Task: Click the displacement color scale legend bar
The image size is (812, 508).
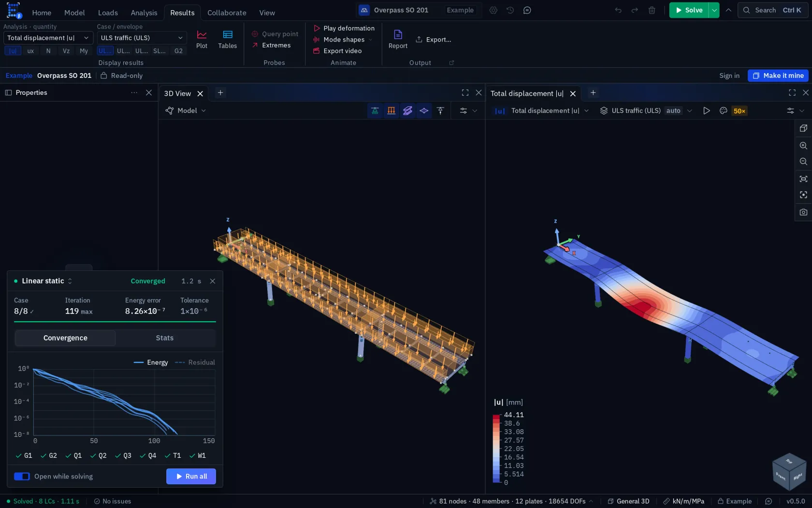Action: click(x=496, y=448)
